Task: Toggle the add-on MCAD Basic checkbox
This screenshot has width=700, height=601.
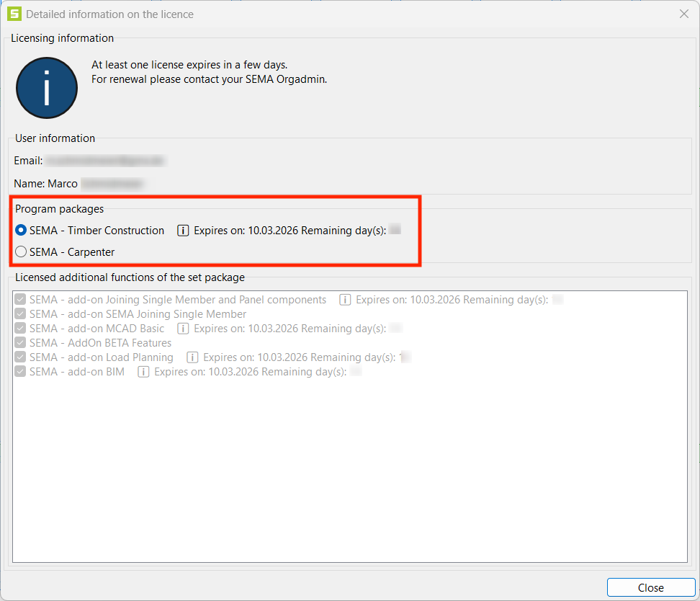Action: (x=21, y=329)
